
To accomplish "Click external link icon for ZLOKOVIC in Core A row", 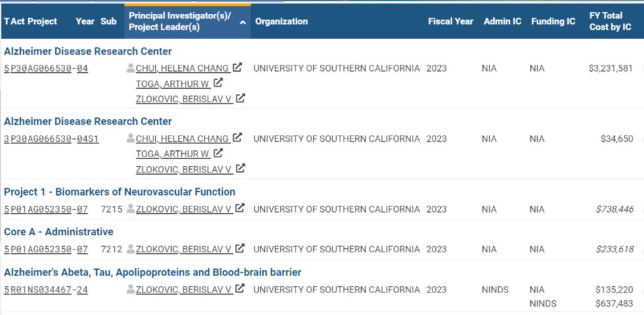I will click(x=240, y=248).
